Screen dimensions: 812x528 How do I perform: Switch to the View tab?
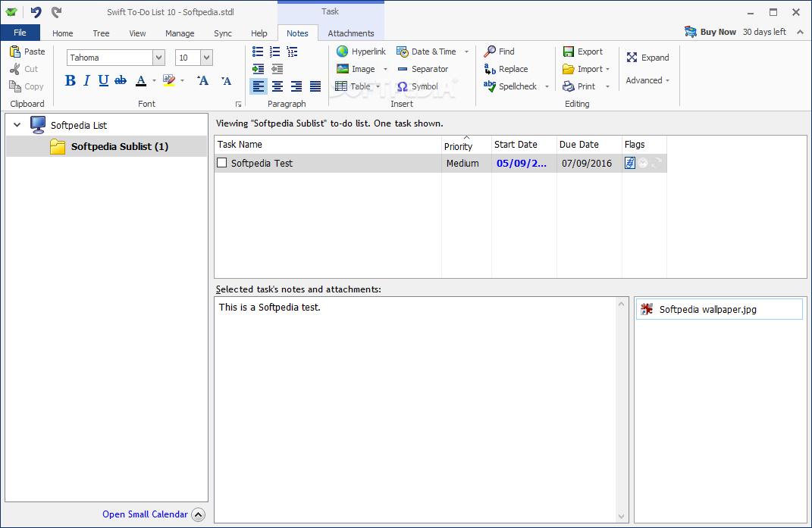(137, 33)
